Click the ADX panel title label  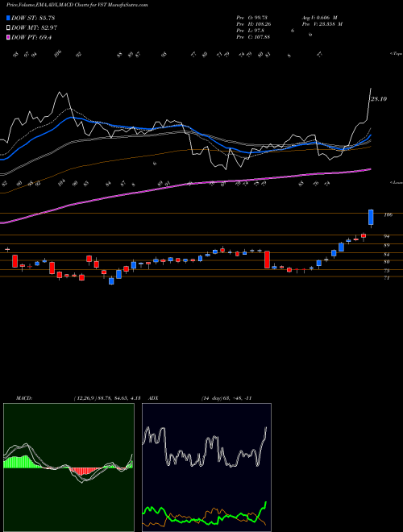pos(154,398)
